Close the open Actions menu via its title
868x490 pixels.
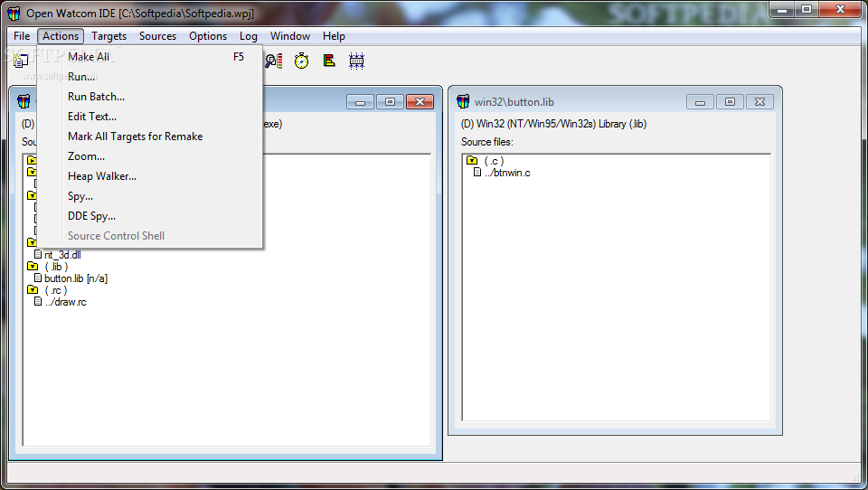pos(61,36)
